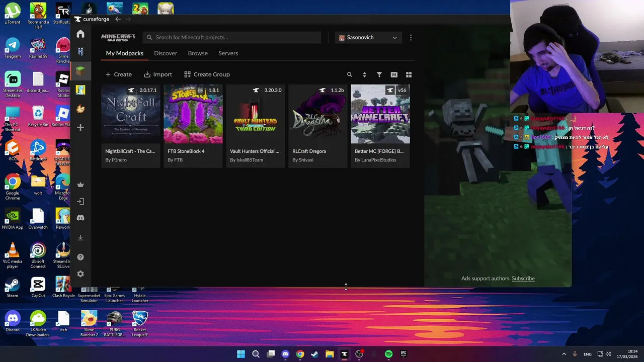Viewport: 644px width, 362px height.
Task: Click the Create Group button
Action: (x=207, y=74)
